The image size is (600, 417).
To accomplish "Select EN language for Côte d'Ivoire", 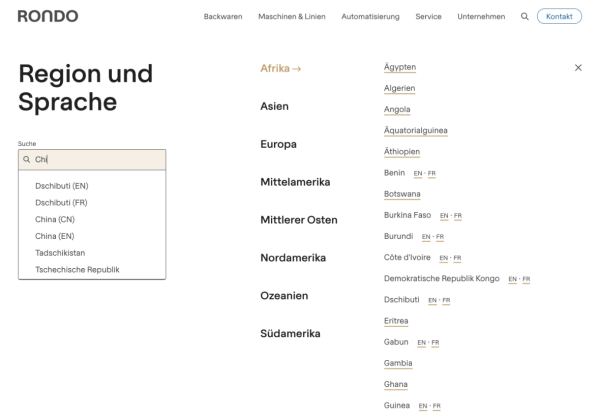I will point(443,258).
